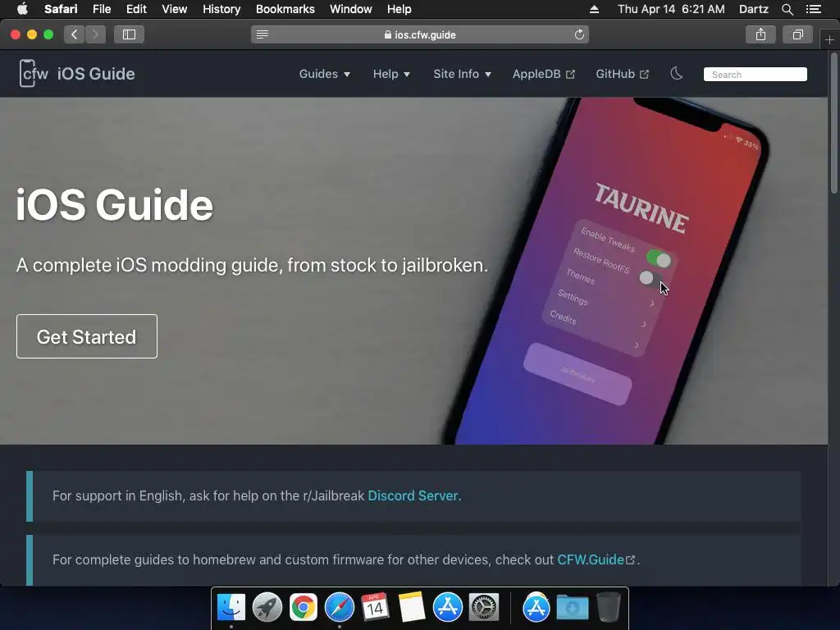Open the Safari menu
This screenshot has width=840, height=630.
click(61, 9)
